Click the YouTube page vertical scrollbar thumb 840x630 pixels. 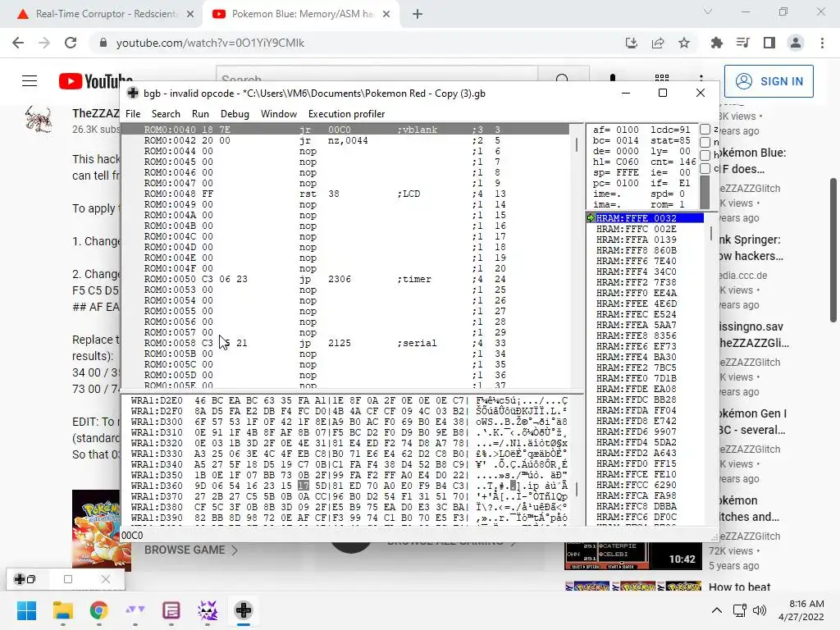[x=833, y=250]
